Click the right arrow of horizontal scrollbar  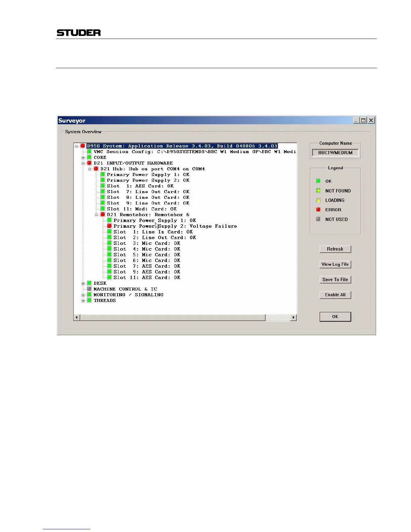[294, 317]
